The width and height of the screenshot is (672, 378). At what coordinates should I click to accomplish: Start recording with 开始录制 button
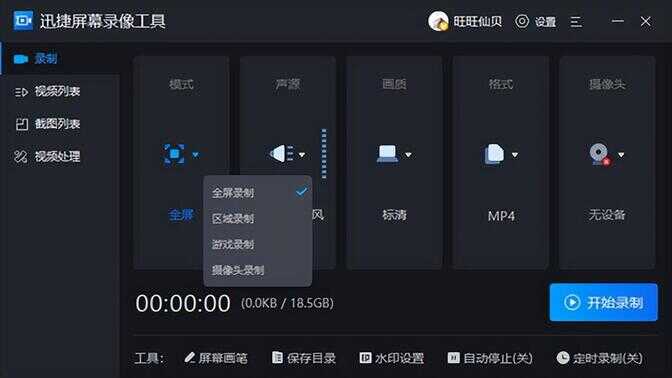point(603,302)
